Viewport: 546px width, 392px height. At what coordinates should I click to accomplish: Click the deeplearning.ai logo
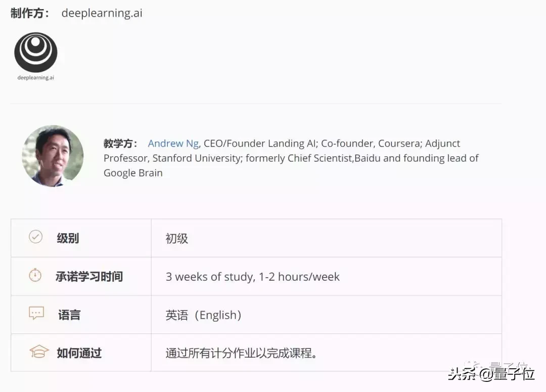[x=35, y=52]
